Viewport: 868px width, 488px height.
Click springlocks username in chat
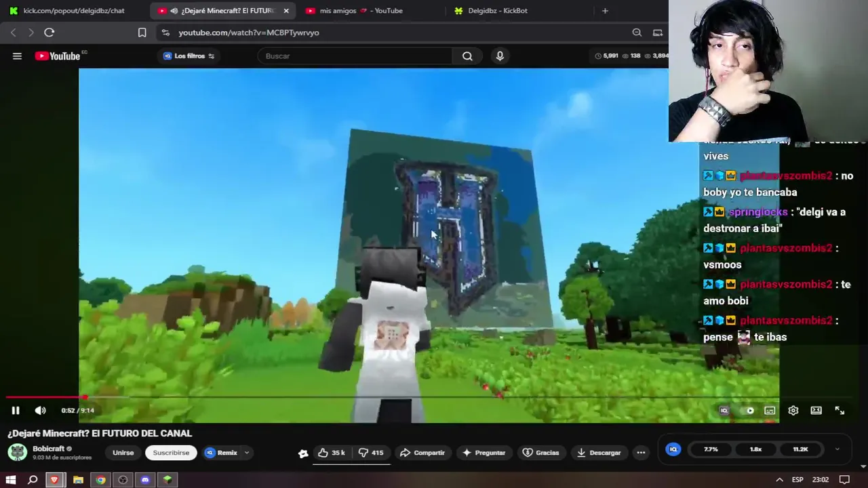(758, 211)
